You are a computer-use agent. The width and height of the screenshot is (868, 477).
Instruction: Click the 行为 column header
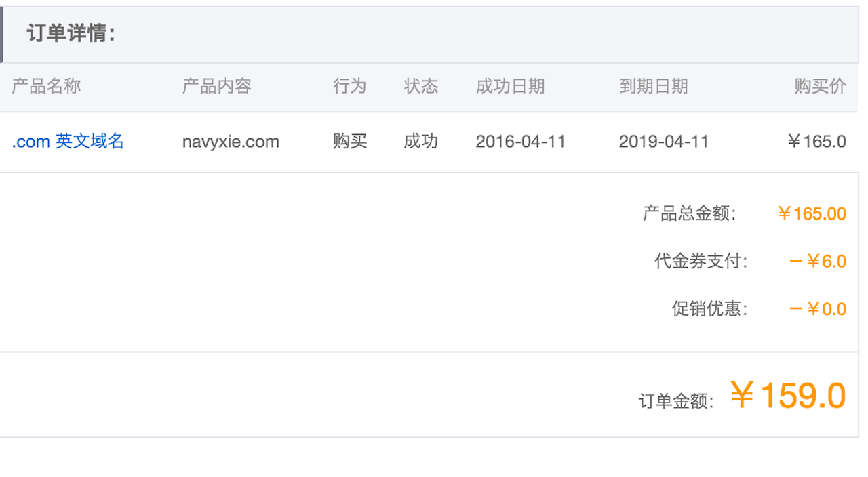(x=350, y=86)
